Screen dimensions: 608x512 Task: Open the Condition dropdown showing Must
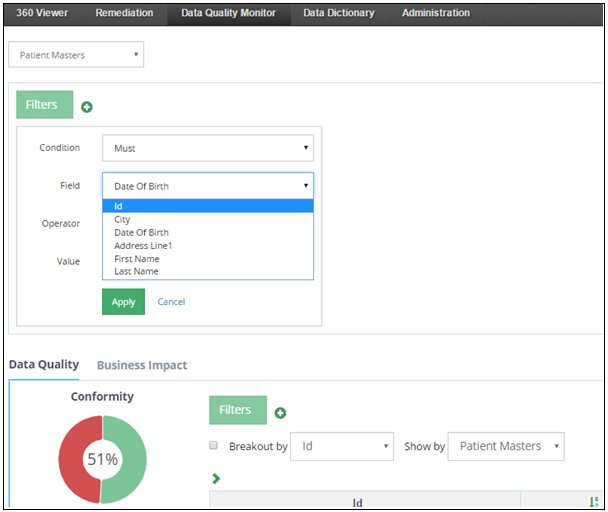click(x=207, y=148)
